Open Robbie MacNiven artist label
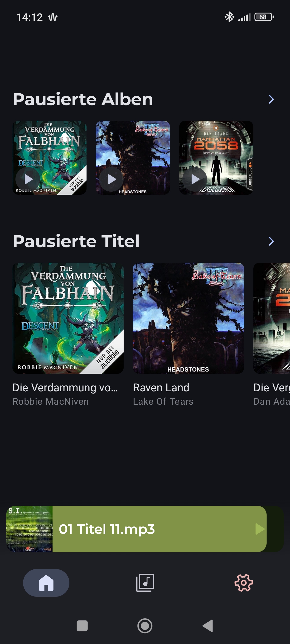This screenshot has width=290, height=644. tap(51, 402)
